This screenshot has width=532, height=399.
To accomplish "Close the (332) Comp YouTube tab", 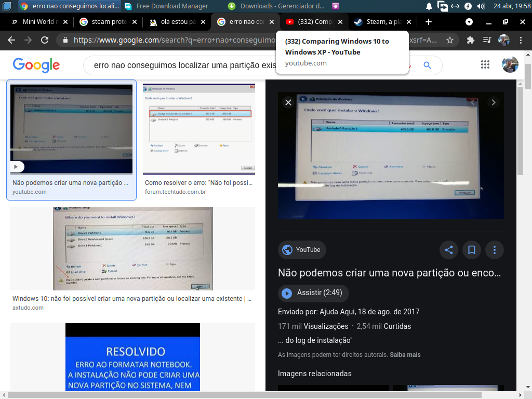I will [x=340, y=22].
